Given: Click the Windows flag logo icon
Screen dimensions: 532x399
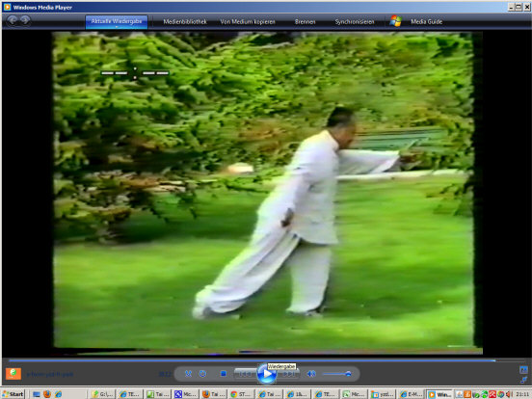Looking at the screenshot, I should coord(395,21).
